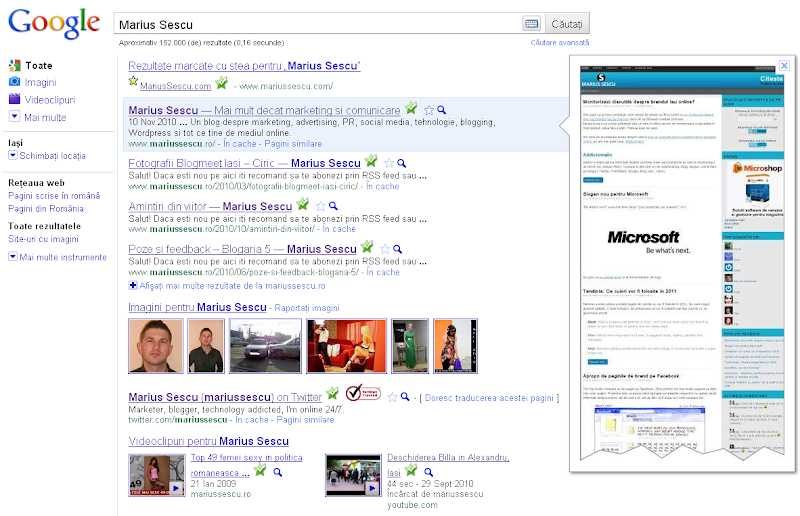Star the Twitter result
The width and height of the screenshot is (800, 516).
(392, 397)
